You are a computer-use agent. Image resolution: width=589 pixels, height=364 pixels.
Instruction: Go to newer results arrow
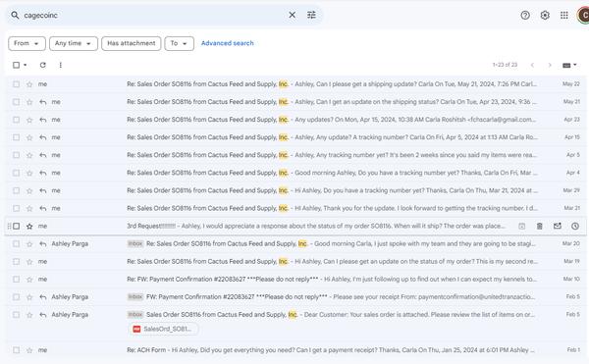click(532, 65)
